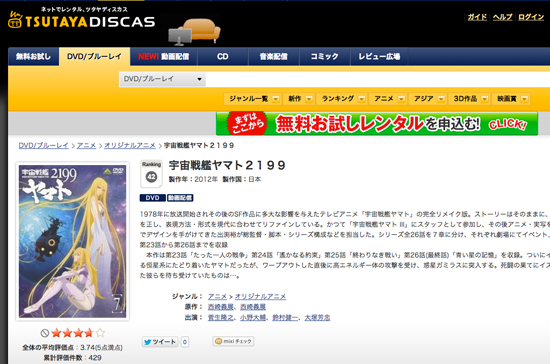Switch to the CD tab

(x=223, y=56)
